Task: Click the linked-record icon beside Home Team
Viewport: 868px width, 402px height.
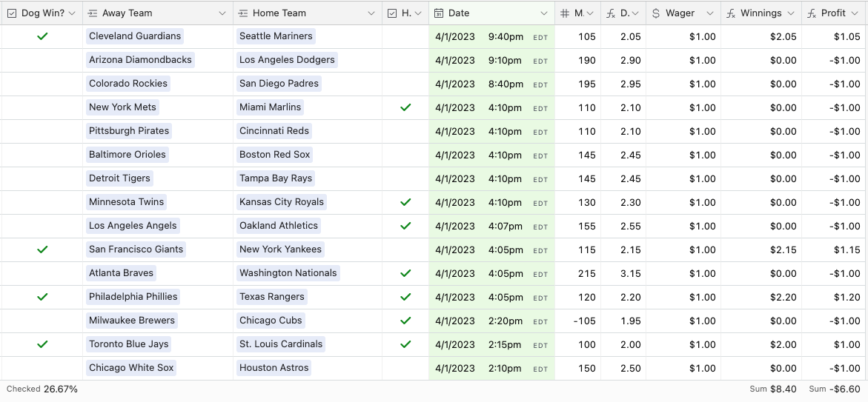Action: 243,13
